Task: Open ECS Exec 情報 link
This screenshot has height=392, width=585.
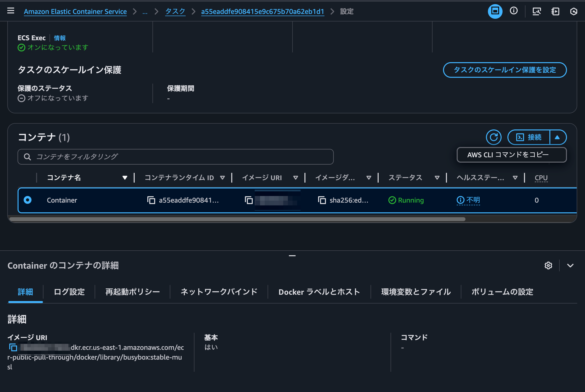Action: pos(60,38)
